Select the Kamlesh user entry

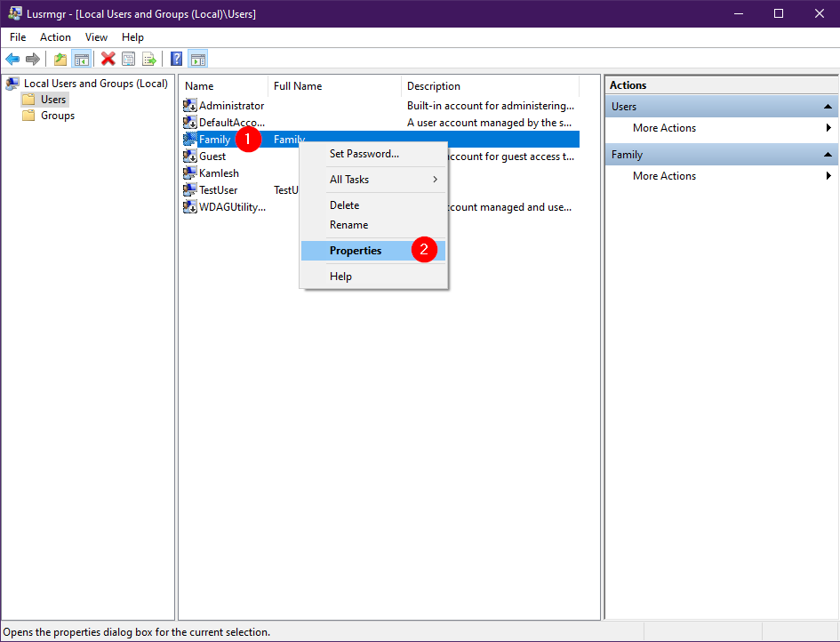tap(219, 173)
